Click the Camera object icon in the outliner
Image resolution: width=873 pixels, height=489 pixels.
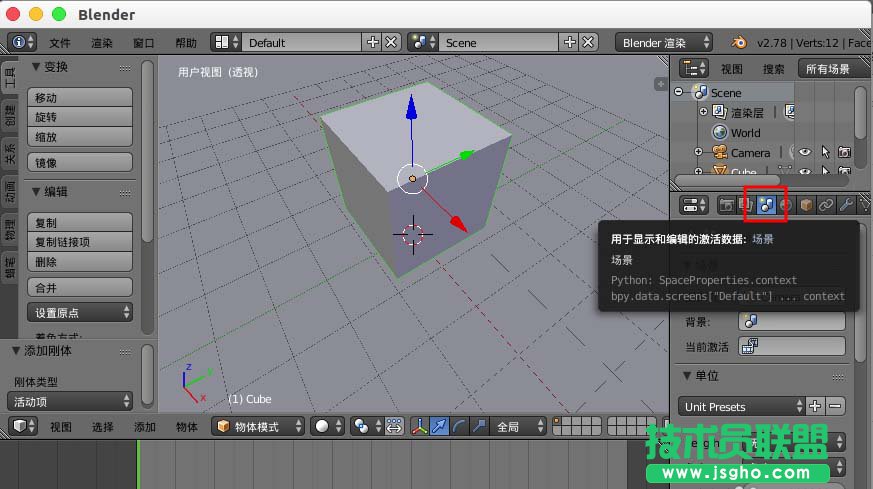720,152
